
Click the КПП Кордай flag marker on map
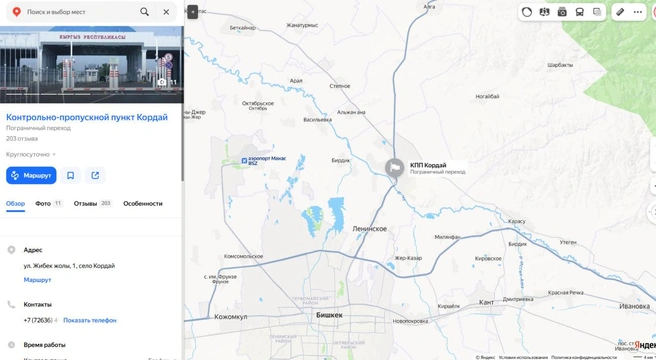pyautogui.click(x=395, y=168)
